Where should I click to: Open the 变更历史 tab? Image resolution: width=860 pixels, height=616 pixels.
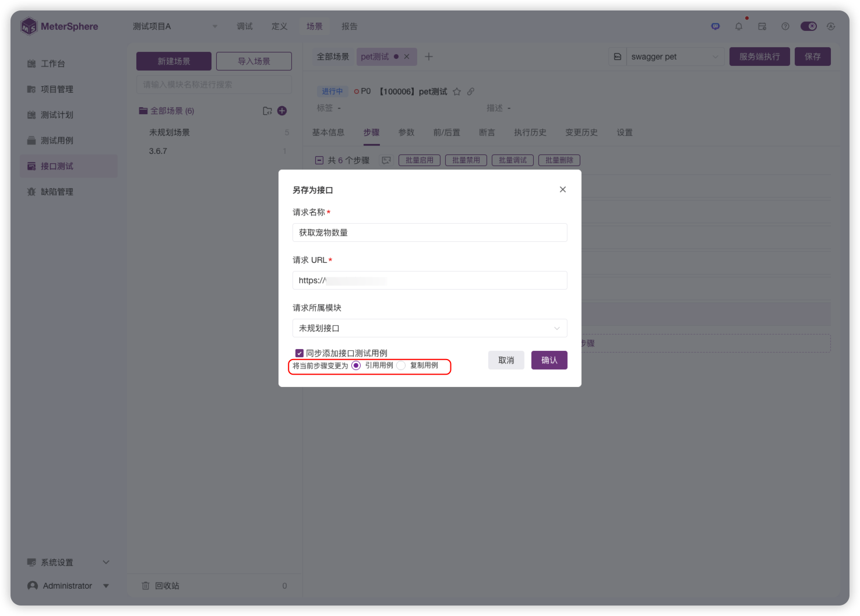581,132
